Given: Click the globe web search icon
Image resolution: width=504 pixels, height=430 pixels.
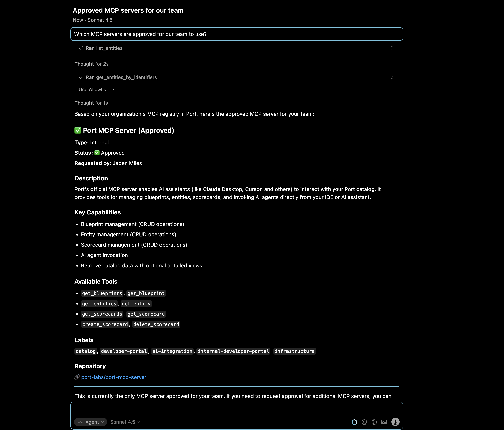Looking at the screenshot, I should point(374,422).
